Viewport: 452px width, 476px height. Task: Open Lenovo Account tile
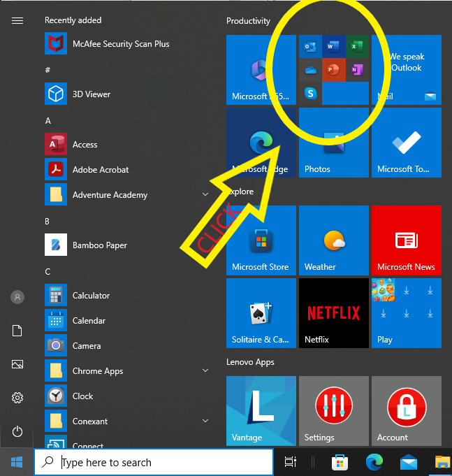[407, 411]
